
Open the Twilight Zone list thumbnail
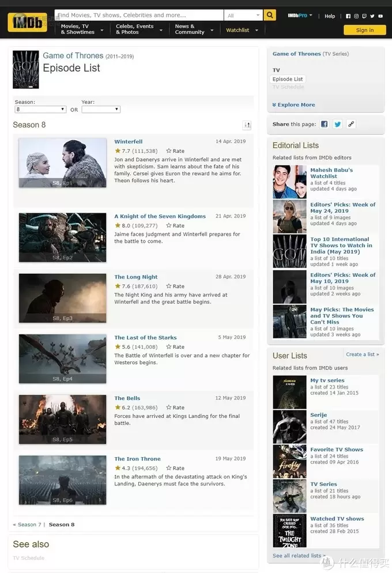click(290, 530)
